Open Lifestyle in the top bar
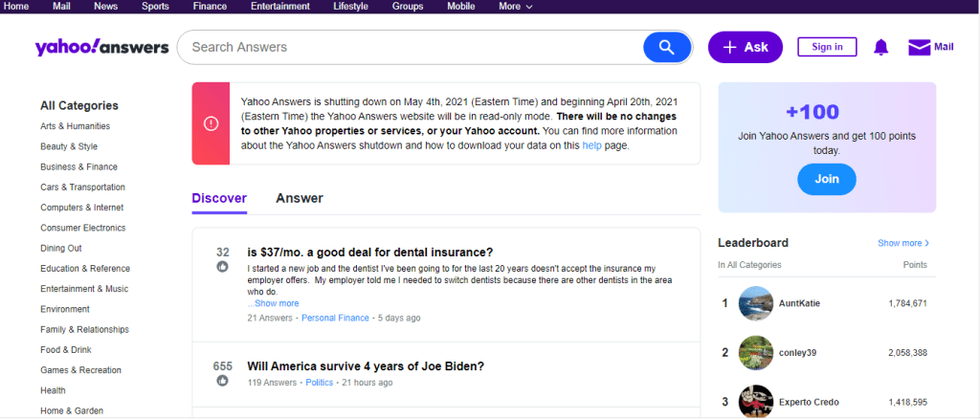Screen dimensions: 980x419 (x=350, y=7)
